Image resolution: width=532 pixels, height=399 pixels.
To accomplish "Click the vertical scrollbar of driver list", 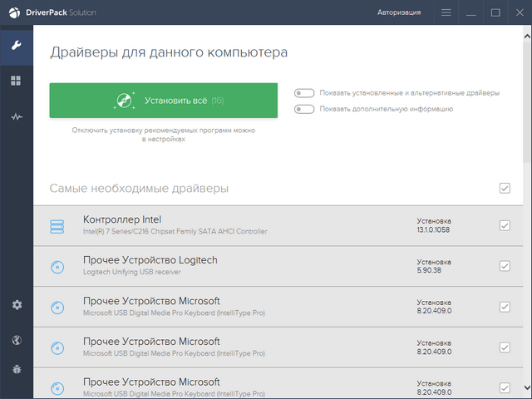I will (x=527, y=100).
